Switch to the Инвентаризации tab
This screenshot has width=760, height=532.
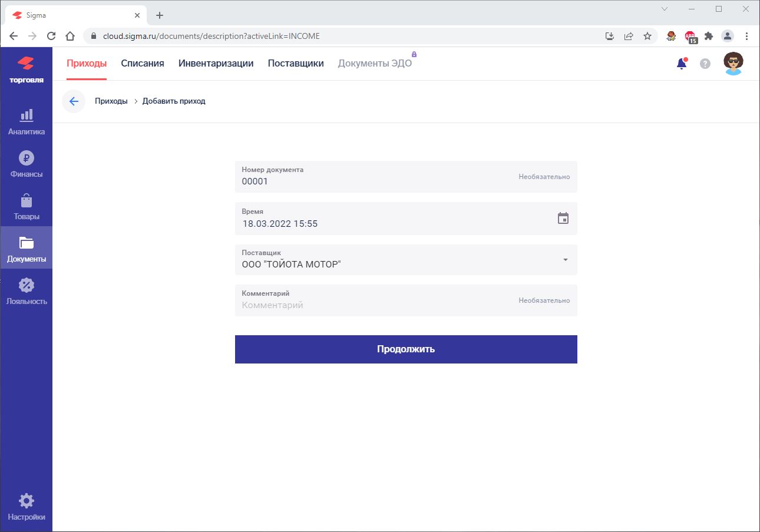216,64
